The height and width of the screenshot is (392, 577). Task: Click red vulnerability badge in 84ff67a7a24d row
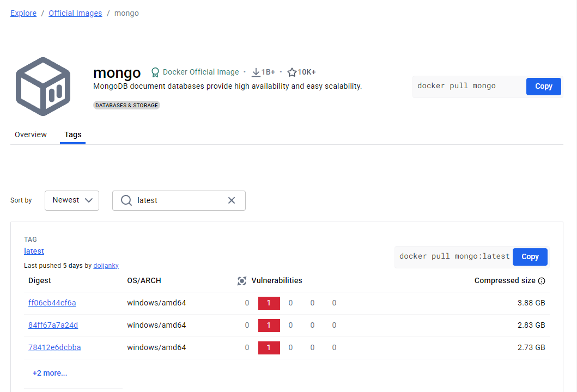269,326
